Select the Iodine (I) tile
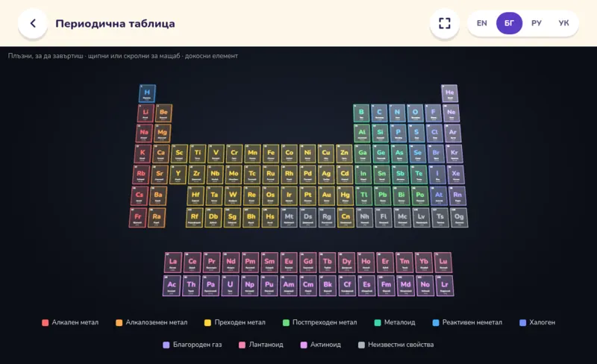This screenshot has width=597, height=364. (x=437, y=175)
